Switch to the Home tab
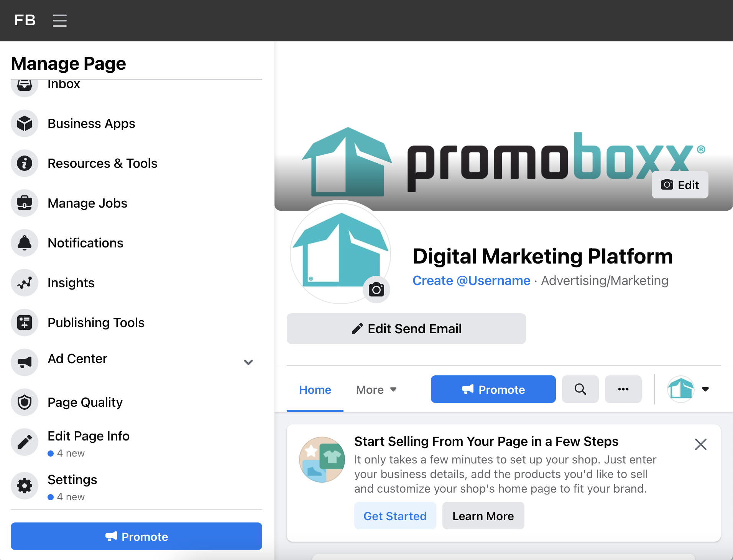This screenshot has width=733, height=560. coord(315,390)
